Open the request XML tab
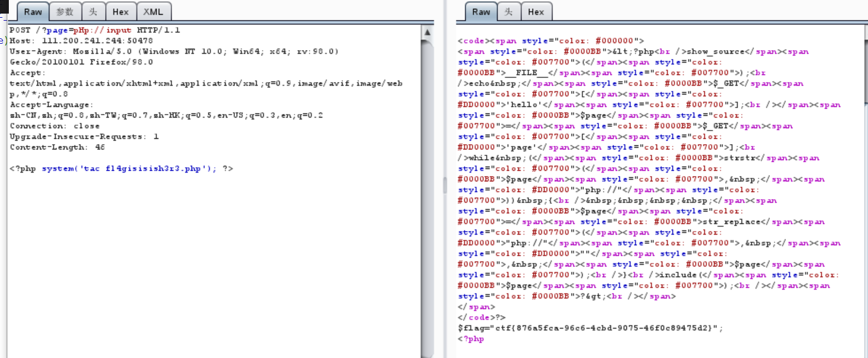The width and height of the screenshot is (868, 358). (x=154, y=11)
